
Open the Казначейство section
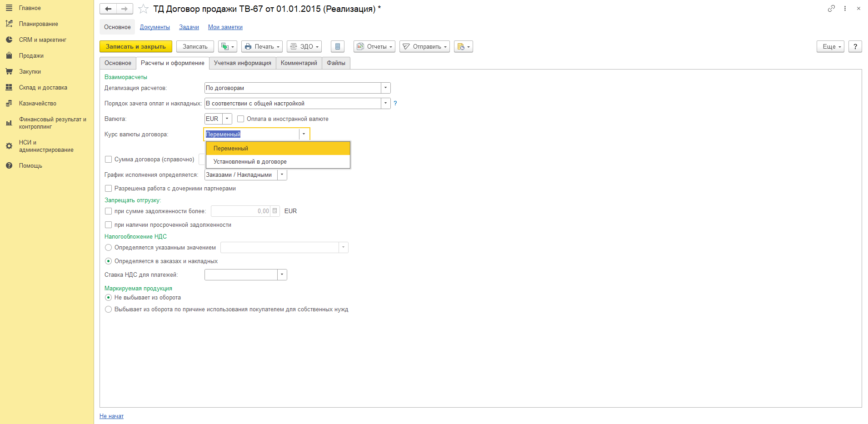(x=37, y=104)
